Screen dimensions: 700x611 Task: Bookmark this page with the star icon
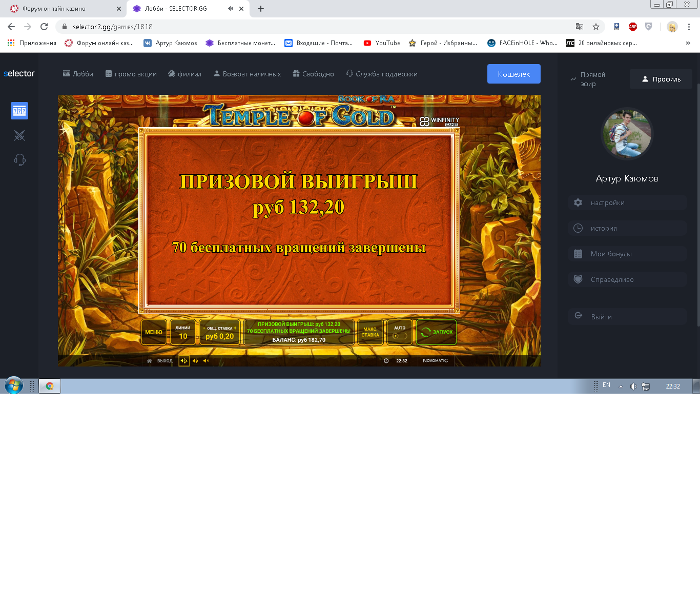click(595, 27)
